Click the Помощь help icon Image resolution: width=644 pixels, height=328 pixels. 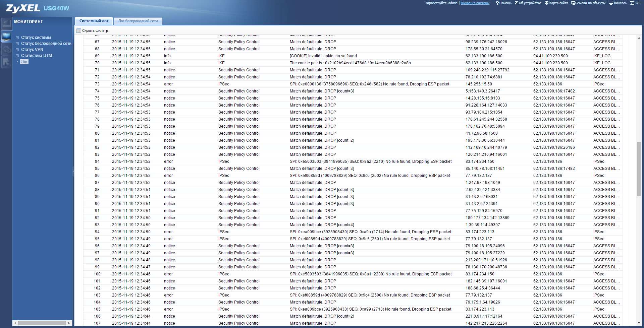click(503, 3)
